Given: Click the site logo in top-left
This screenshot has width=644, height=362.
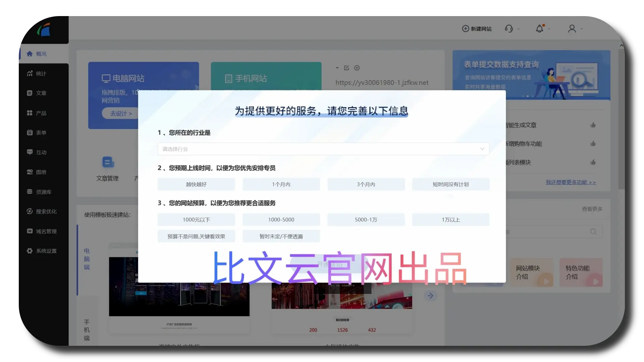Looking at the screenshot, I should tap(44, 29).
